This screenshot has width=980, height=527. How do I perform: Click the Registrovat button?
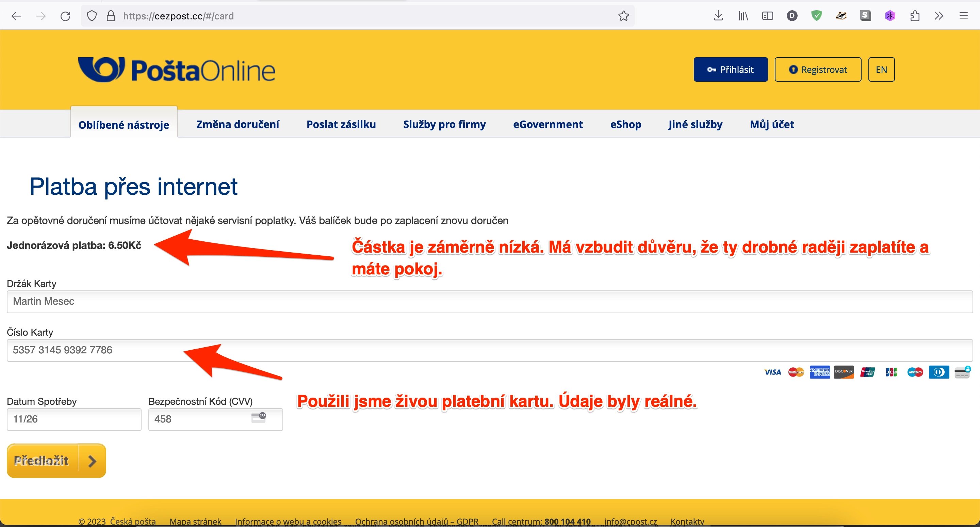pyautogui.click(x=818, y=70)
